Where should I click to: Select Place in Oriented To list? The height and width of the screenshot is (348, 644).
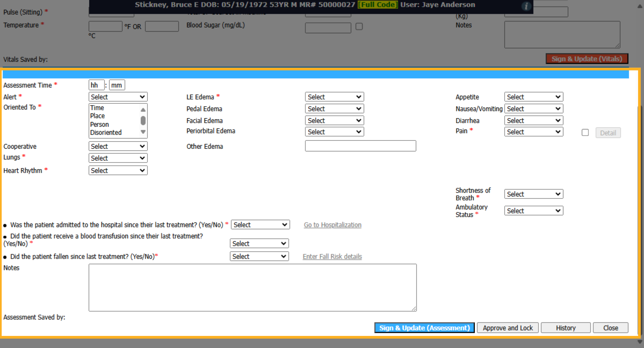tap(97, 116)
